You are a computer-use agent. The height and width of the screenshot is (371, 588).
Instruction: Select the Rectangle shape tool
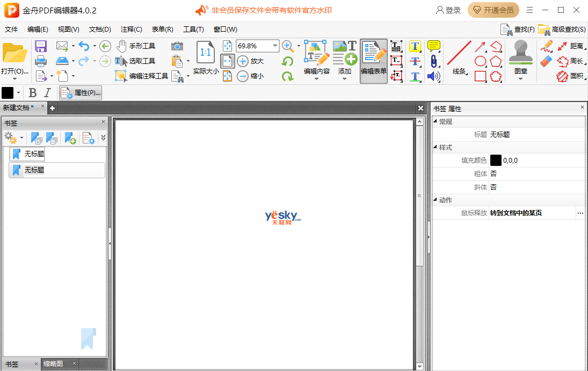click(x=481, y=76)
